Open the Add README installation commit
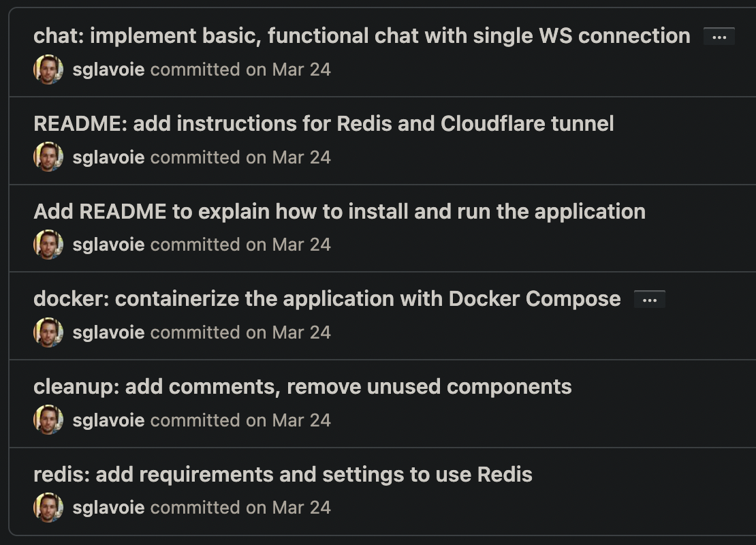The width and height of the screenshot is (756, 545). [x=339, y=211]
